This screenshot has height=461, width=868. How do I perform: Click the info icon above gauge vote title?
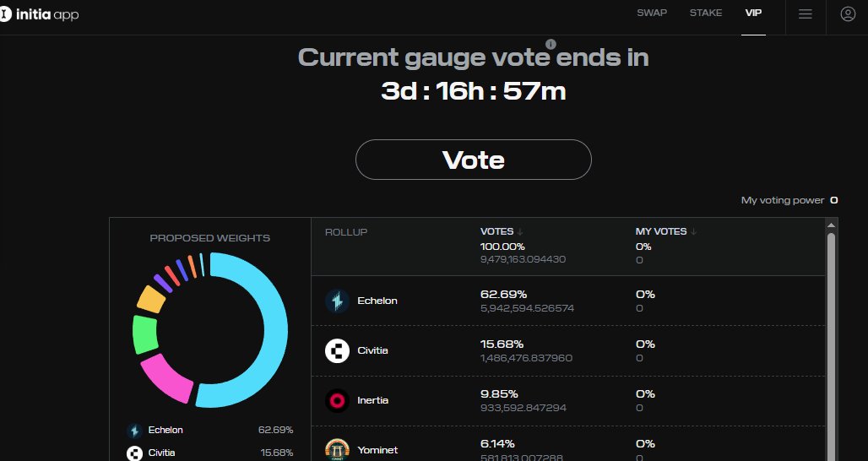[x=551, y=44]
